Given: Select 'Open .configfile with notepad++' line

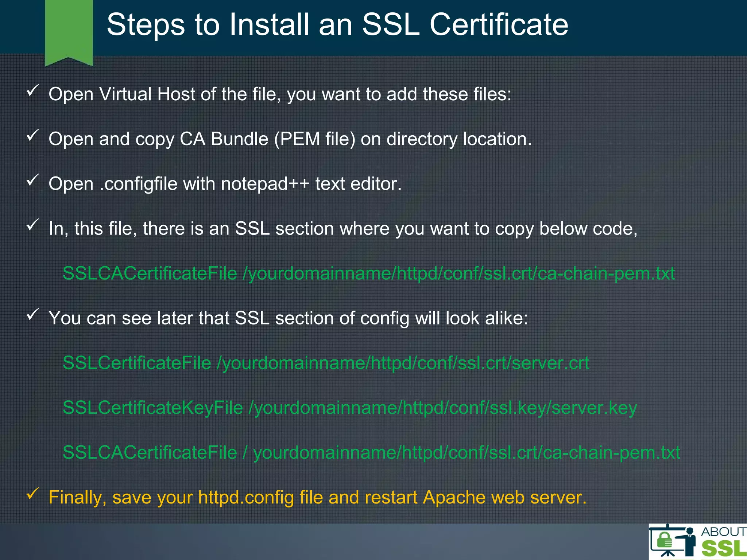Looking at the screenshot, I should coord(225,184).
